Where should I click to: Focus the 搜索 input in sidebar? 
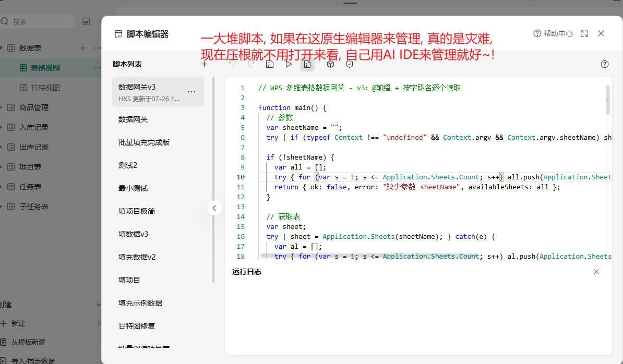[x=38, y=21]
